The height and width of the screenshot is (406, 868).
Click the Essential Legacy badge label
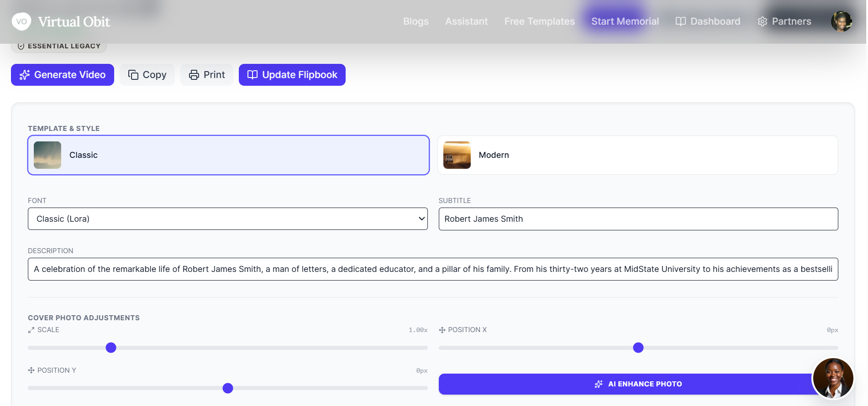[64, 46]
